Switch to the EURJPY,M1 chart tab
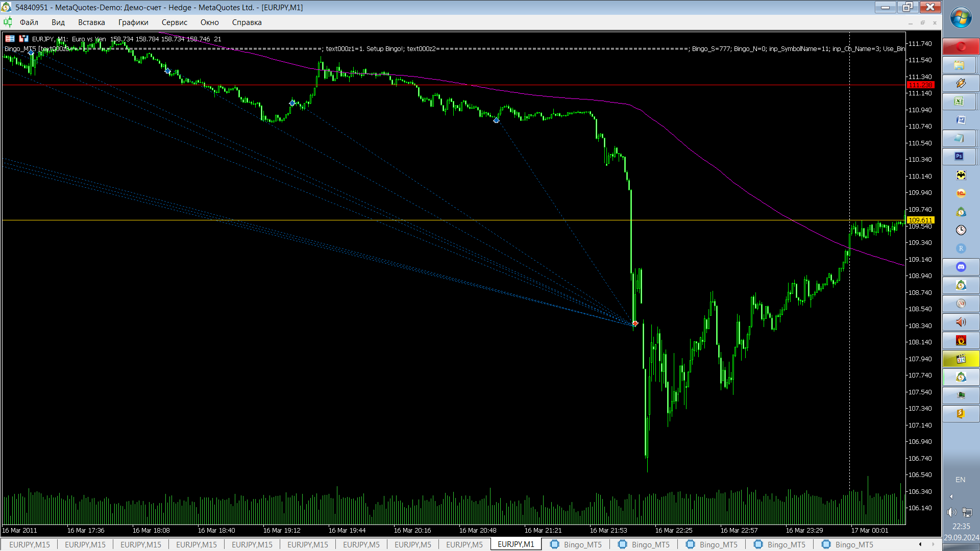The width and height of the screenshot is (980, 551). coord(516,544)
